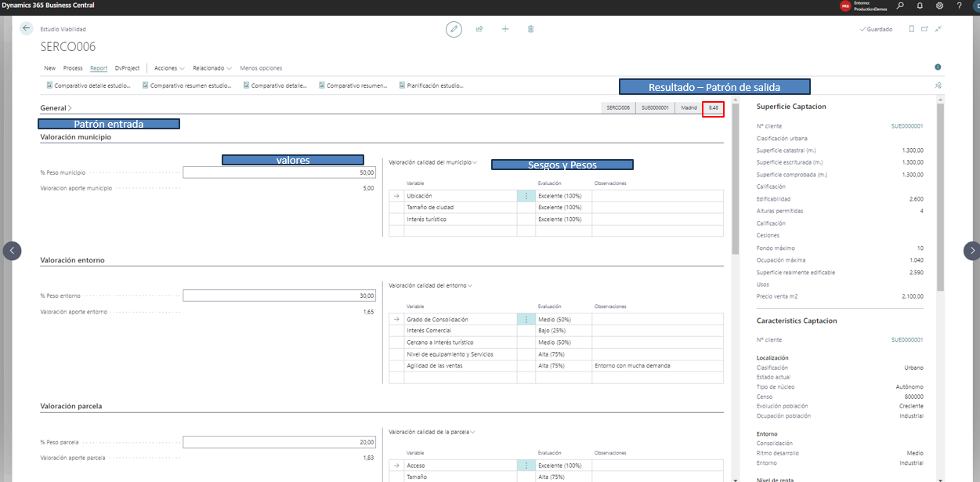Select the Tamaño de ciudad row

pyautogui.click(x=556, y=208)
